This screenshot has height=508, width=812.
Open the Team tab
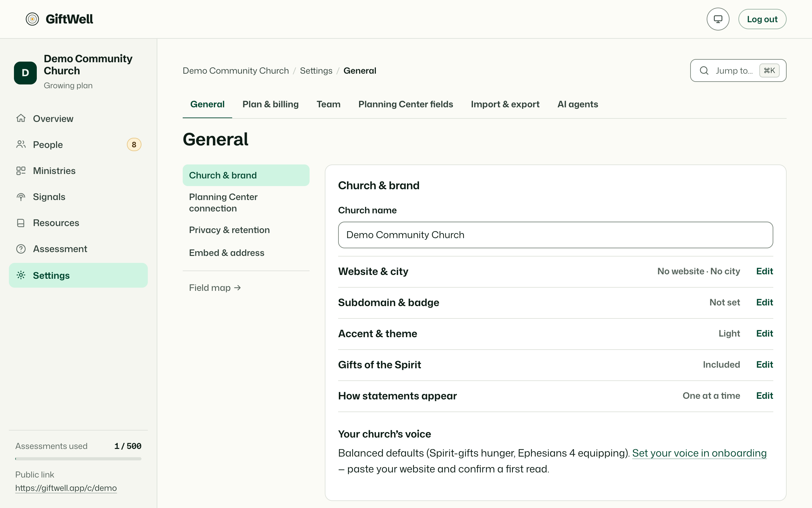[x=329, y=104]
